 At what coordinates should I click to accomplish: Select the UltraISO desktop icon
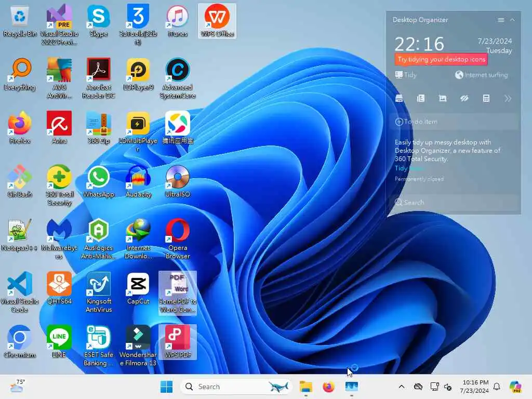(178, 181)
